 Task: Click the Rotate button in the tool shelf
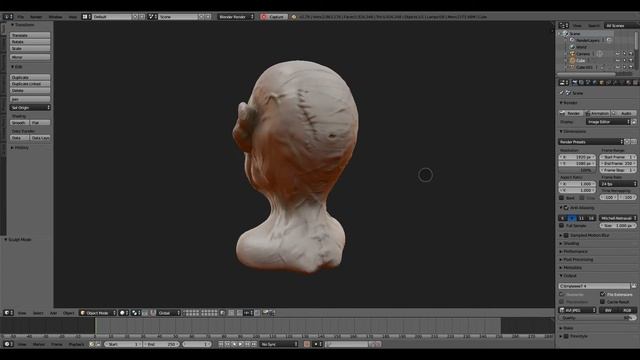[30, 42]
